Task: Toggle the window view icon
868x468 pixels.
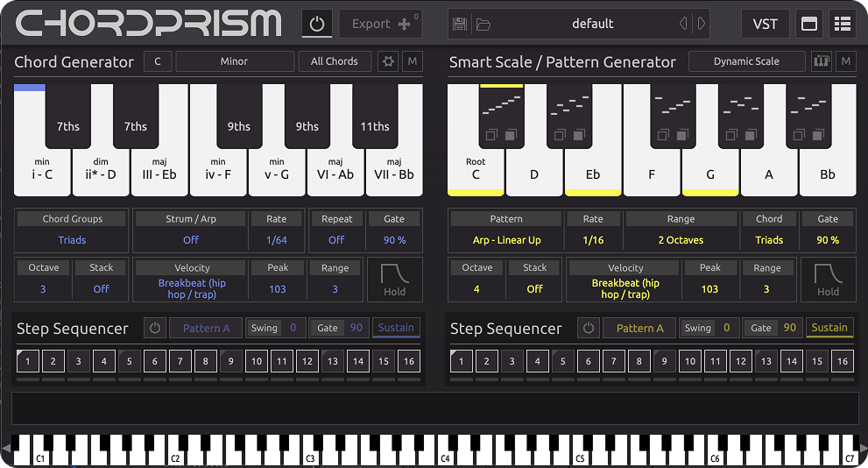Action: [809, 24]
